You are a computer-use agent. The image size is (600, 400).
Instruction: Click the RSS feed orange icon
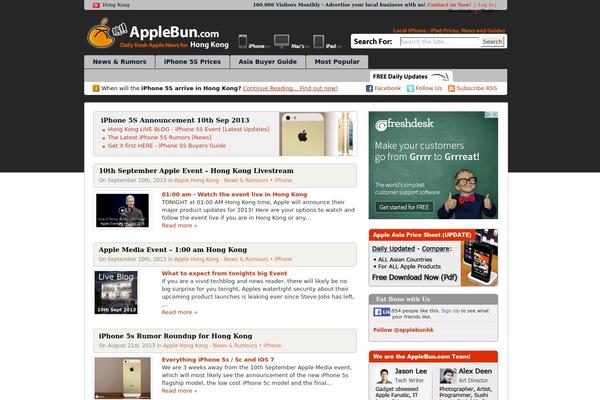click(452, 88)
